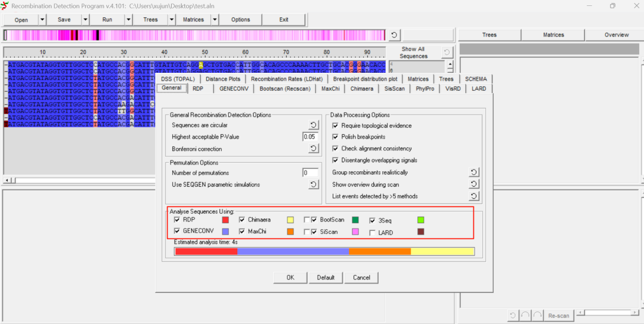Toggle 'Disentangle overlapping signals' checkbox

point(336,160)
